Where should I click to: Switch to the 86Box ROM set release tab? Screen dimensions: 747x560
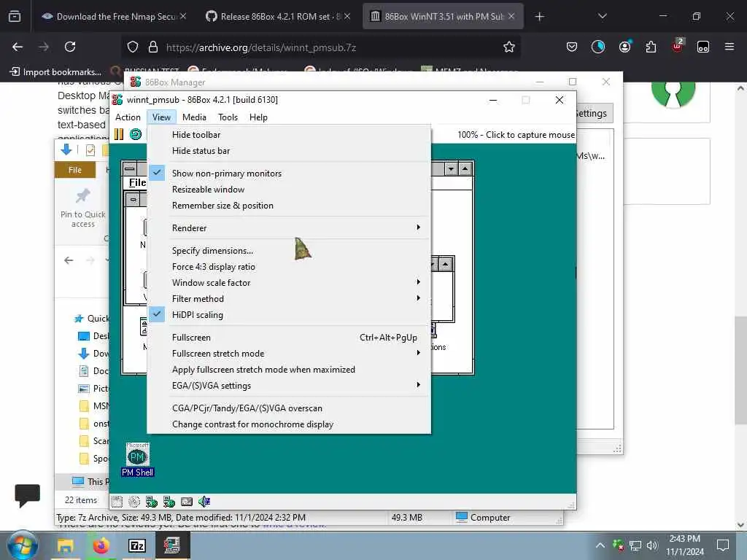point(278,16)
